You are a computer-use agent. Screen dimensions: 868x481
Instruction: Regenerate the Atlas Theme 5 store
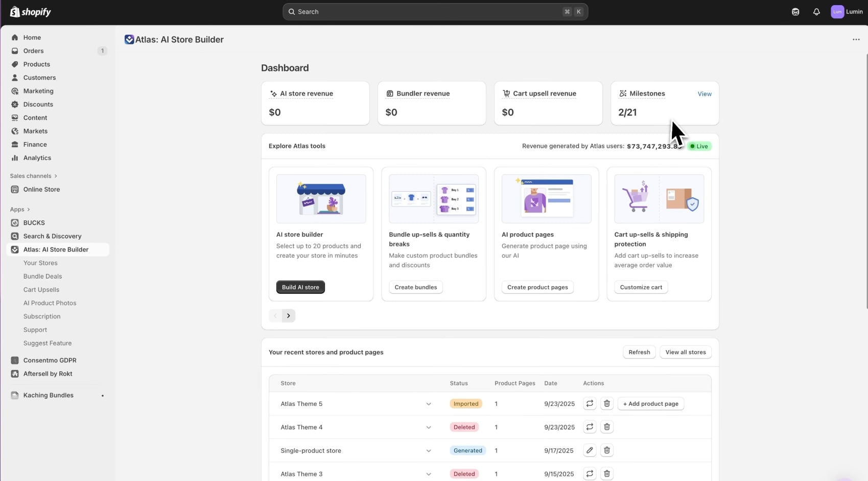tap(590, 403)
